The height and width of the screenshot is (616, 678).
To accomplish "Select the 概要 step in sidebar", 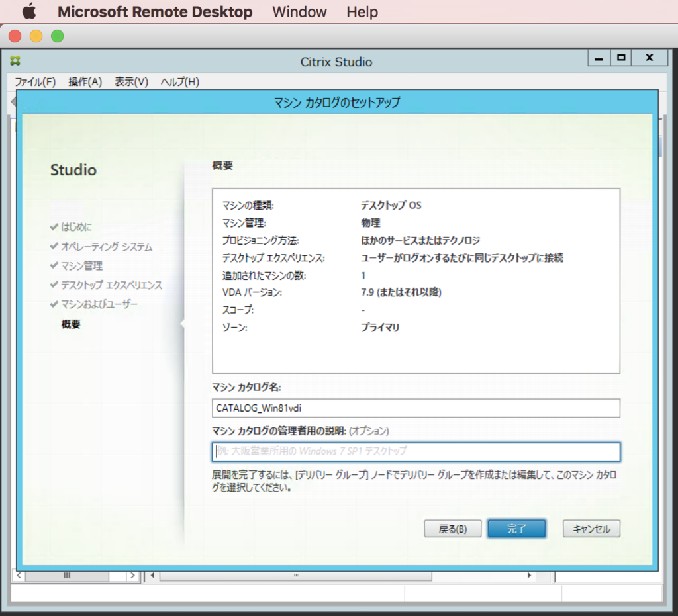I will click(x=71, y=324).
